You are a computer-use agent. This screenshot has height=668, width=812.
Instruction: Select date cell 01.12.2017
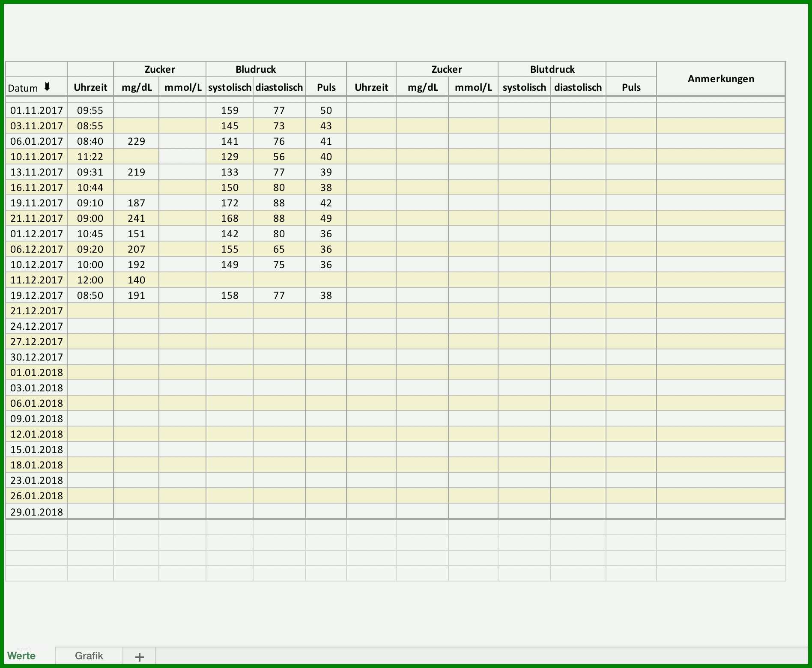coord(36,234)
